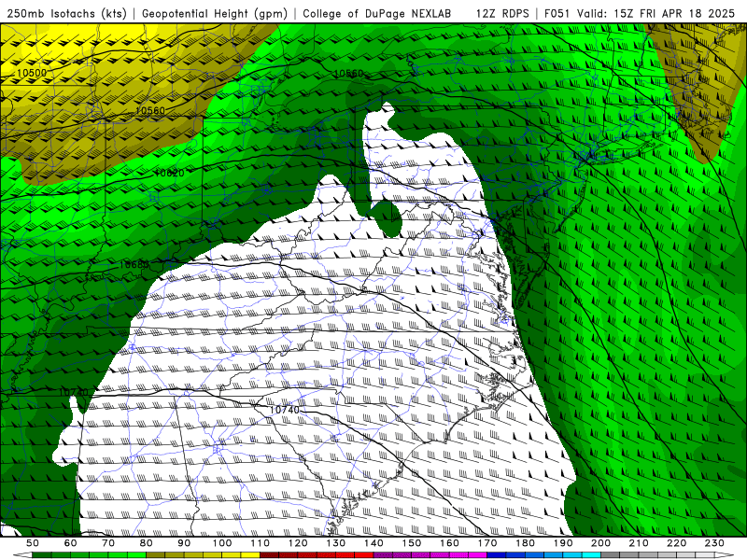
Task: Click the 190 value on color scale
Action: pyautogui.click(x=563, y=543)
